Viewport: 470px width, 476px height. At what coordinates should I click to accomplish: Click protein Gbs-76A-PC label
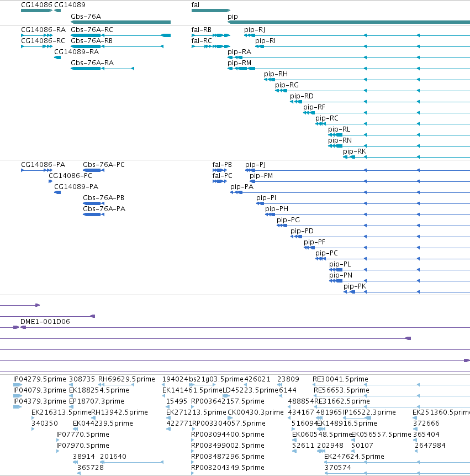(104, 165)
